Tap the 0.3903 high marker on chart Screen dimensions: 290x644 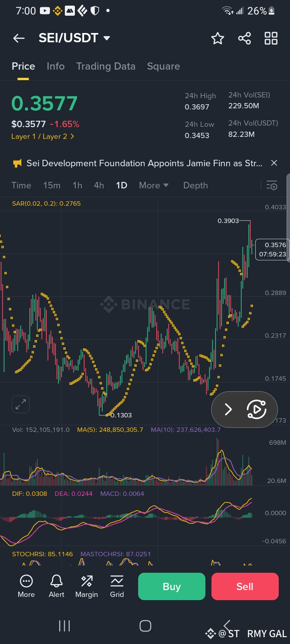coord(228,221)
